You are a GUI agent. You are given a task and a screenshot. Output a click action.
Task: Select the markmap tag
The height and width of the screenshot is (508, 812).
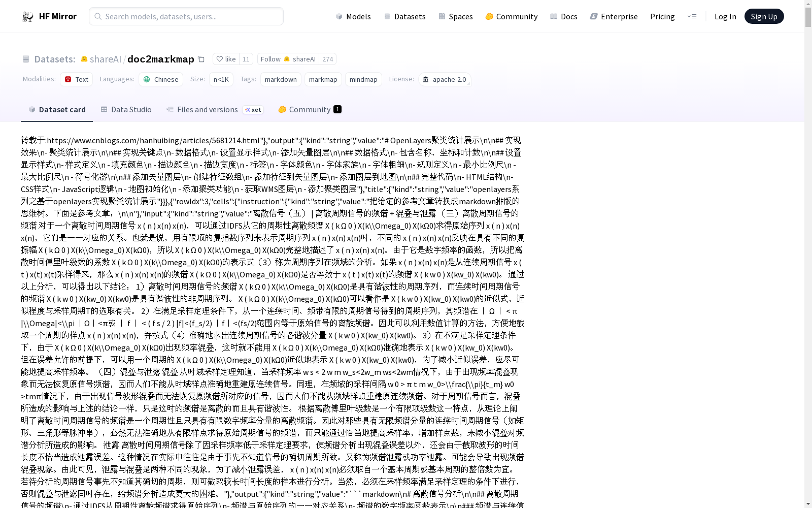pyautogui.click(x=323, y=79)
